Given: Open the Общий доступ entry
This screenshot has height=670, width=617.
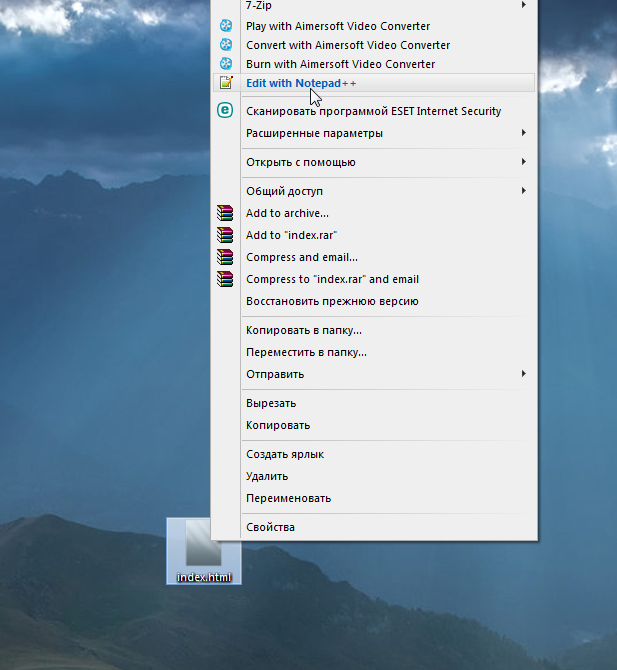Looking at the screenshot, I should coord(374,191).
